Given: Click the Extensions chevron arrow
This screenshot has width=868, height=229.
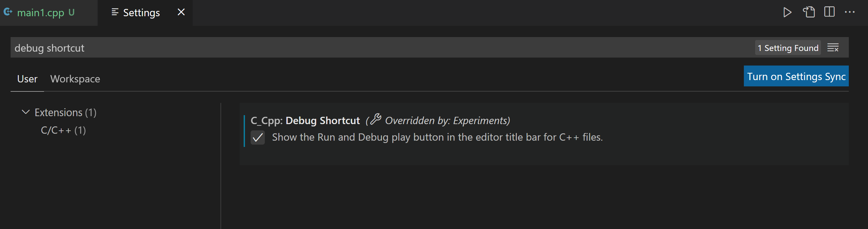Looking at the screenshot, I should click(25, 112).
